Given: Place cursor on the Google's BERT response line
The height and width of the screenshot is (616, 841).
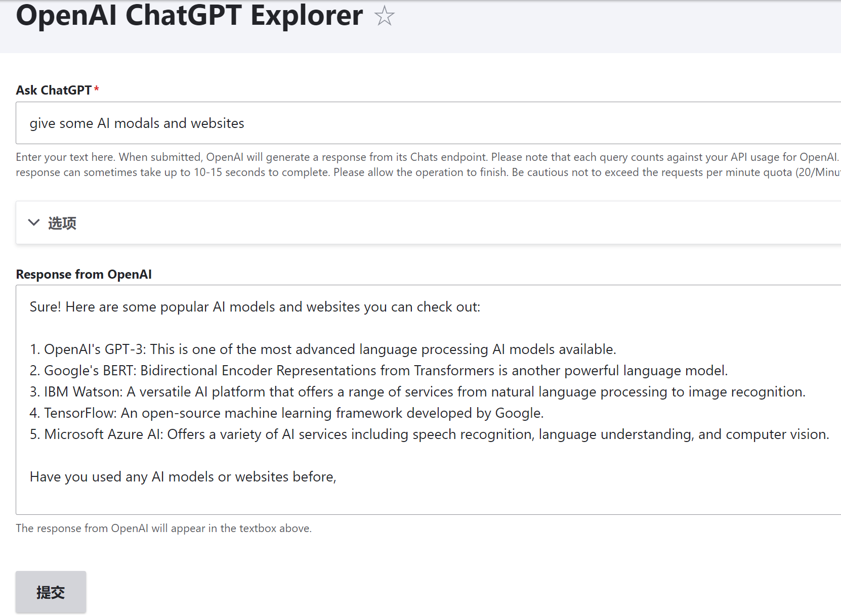Looking at the screenshot, I should (x=379, y=371).
